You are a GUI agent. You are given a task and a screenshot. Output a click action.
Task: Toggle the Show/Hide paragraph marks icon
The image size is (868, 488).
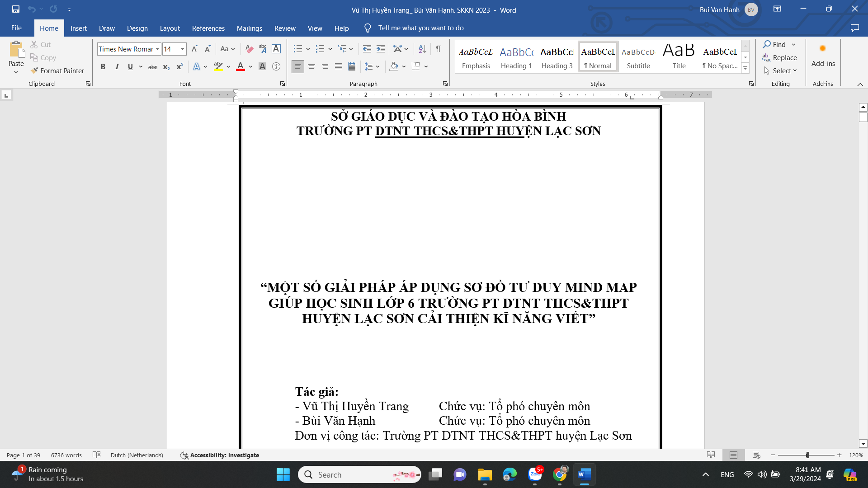click(438, 49)
